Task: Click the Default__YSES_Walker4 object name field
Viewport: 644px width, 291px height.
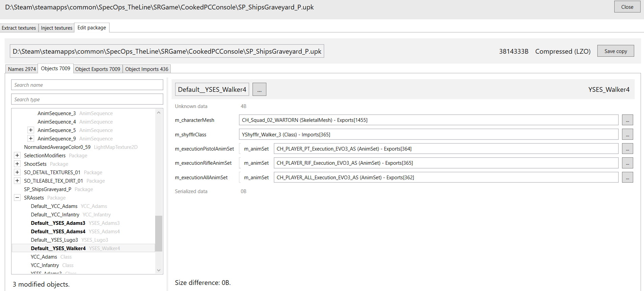Action: (x=212, y=89)
